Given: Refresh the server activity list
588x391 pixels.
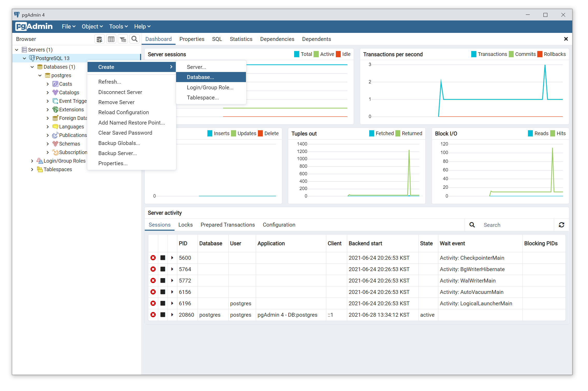Looking at the screenshot, I should click(x=561, y=225).
